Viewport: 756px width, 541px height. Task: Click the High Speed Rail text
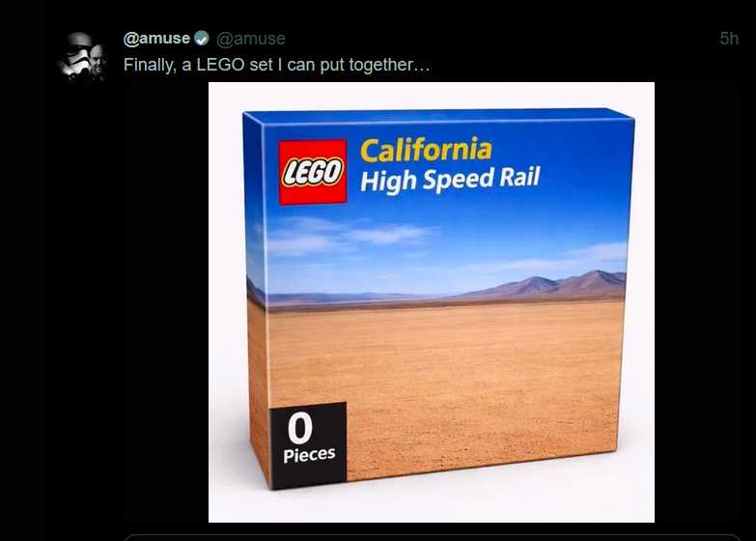[x=449, y=179]
